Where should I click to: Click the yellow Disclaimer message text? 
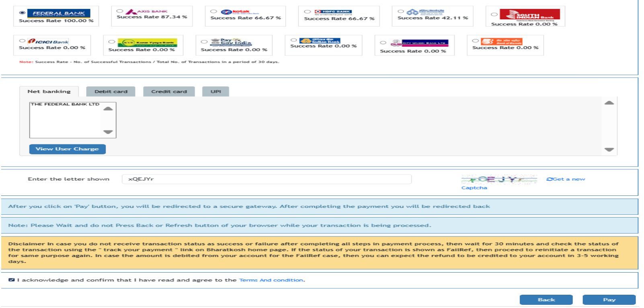point(314,253)
